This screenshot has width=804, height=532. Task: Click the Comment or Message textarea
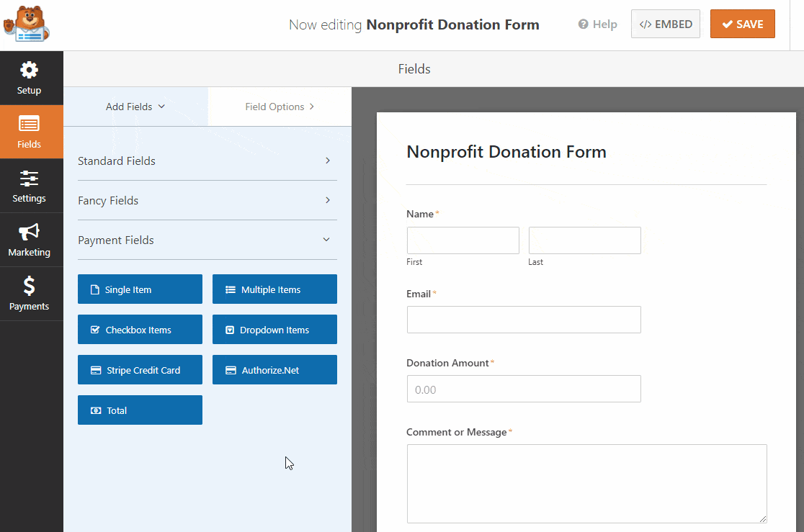click(587, 484)
